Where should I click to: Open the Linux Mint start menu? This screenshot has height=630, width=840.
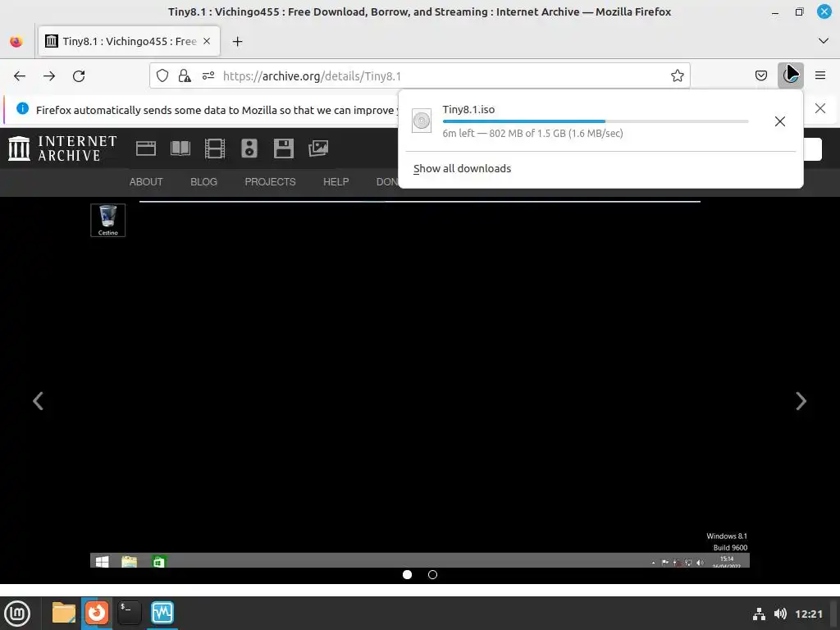18,614
